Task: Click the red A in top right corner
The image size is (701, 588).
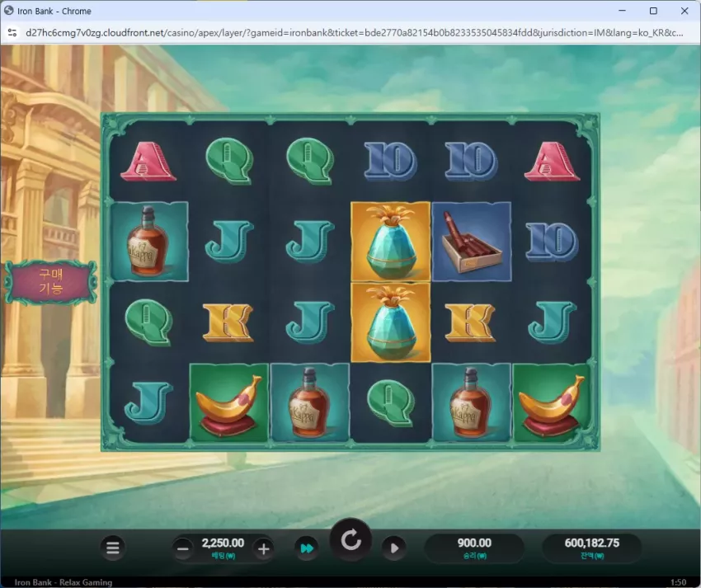Action: tap(552, 162)
